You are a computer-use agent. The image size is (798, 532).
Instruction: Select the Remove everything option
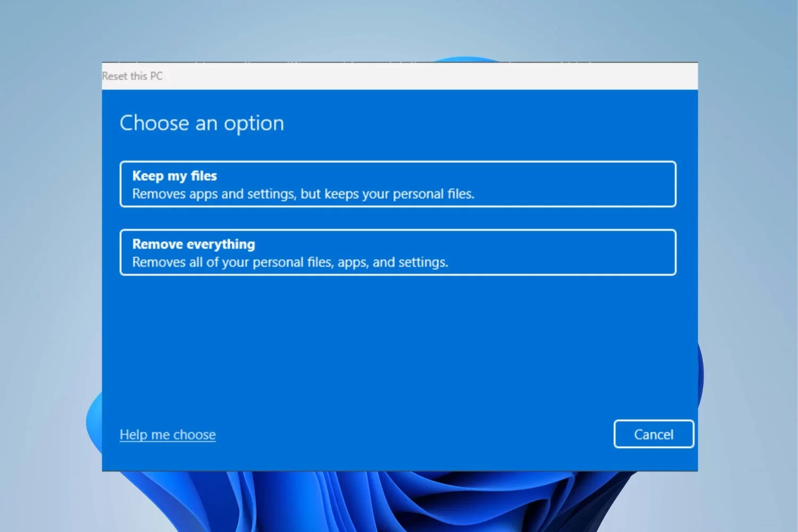coord(398,252)
